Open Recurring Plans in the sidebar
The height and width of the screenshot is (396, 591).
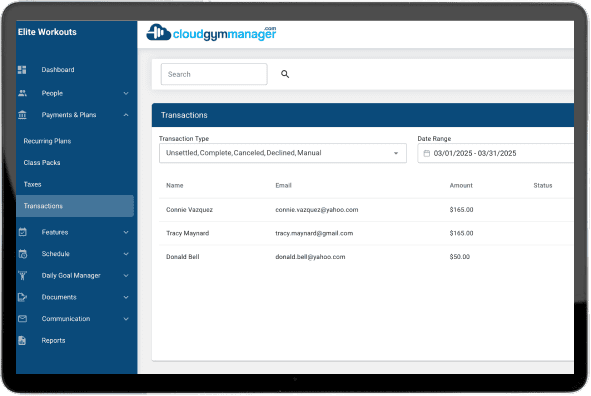(x=47, y=141)
